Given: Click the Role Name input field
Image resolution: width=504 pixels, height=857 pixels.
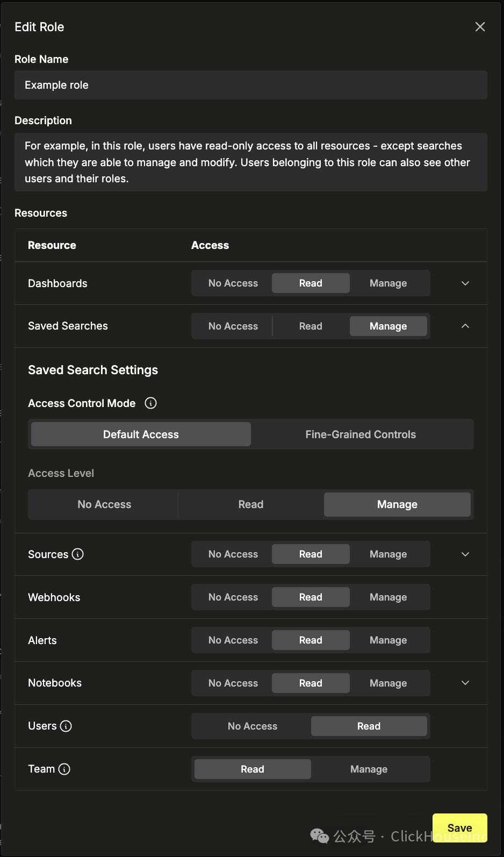Looking at the screenshot, I should [251, 85].
